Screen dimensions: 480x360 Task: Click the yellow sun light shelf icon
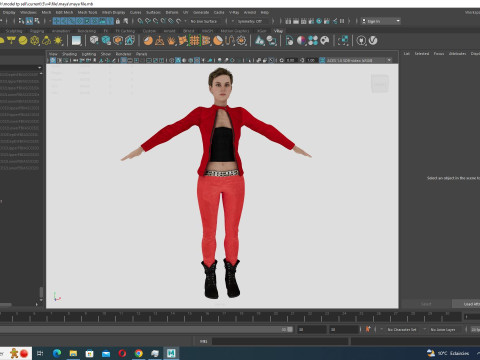point(58,41)
